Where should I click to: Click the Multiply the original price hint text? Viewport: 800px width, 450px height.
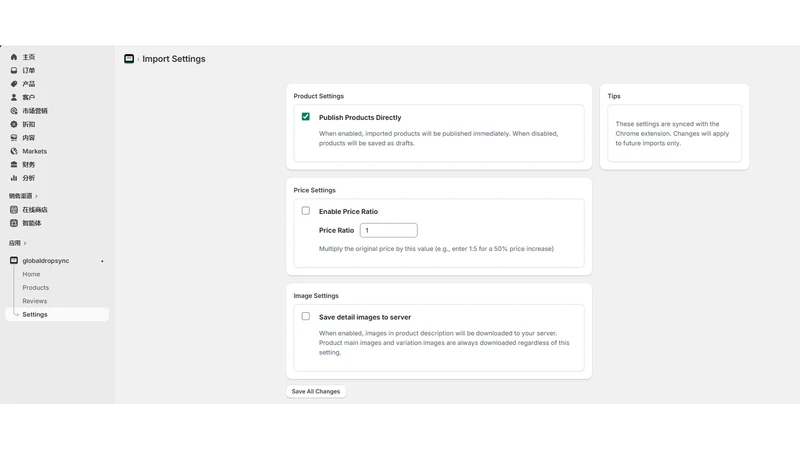pyautogui.click(x=436, y=249)
